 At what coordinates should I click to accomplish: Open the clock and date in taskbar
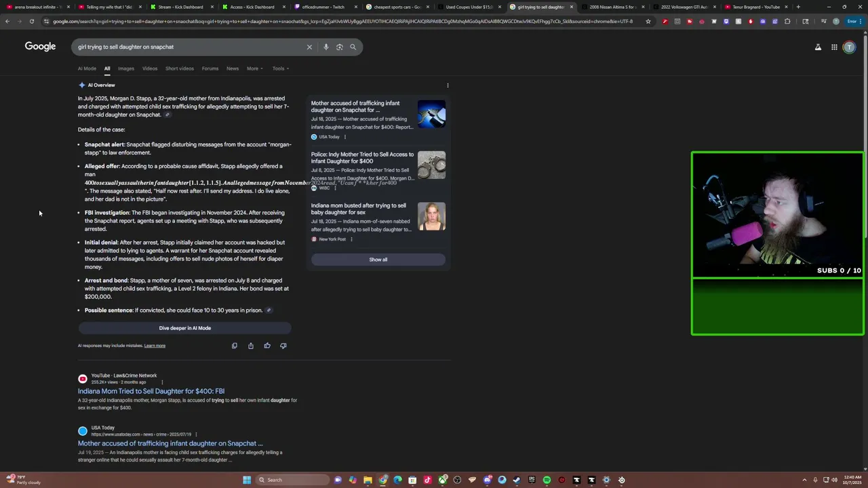[852, 480]
